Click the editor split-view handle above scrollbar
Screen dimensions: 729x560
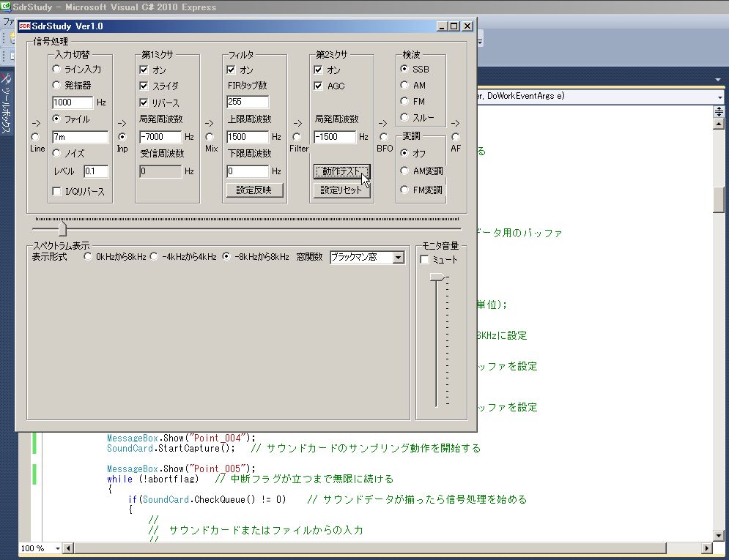719,111
